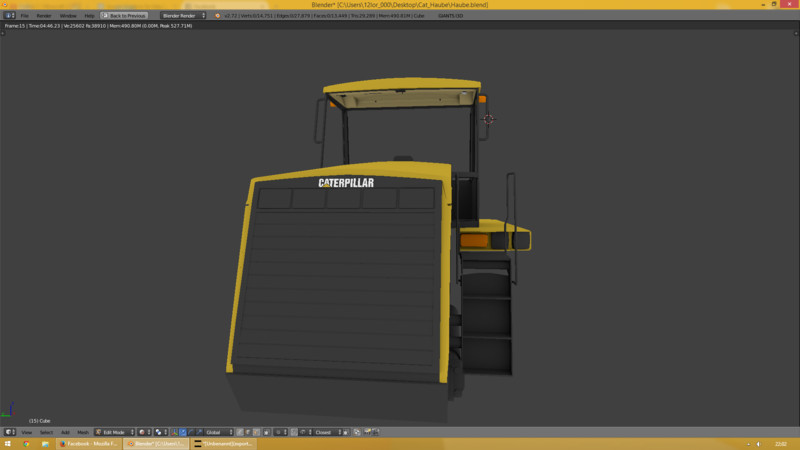The width and height of the screenshot is (800, 450).
Task: Click the orange indicator light on fender
Action: [x=474, y=240]
